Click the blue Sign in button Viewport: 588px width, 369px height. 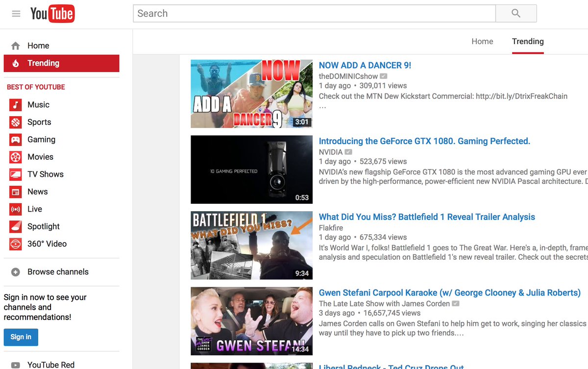(x=21, y=337)
